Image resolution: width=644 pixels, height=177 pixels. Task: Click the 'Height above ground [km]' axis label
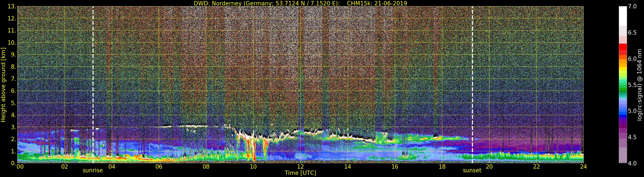point(3,85)
